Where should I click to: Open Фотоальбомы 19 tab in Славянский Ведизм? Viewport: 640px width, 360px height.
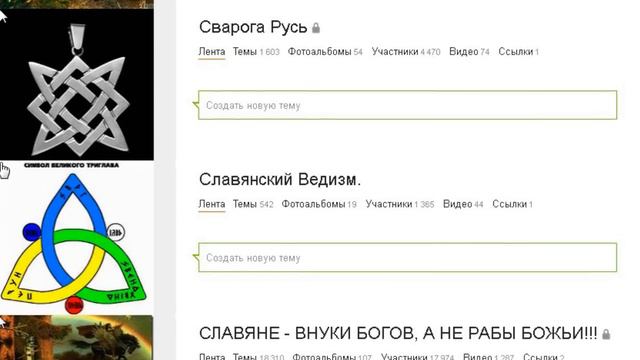tap(319, 204)
